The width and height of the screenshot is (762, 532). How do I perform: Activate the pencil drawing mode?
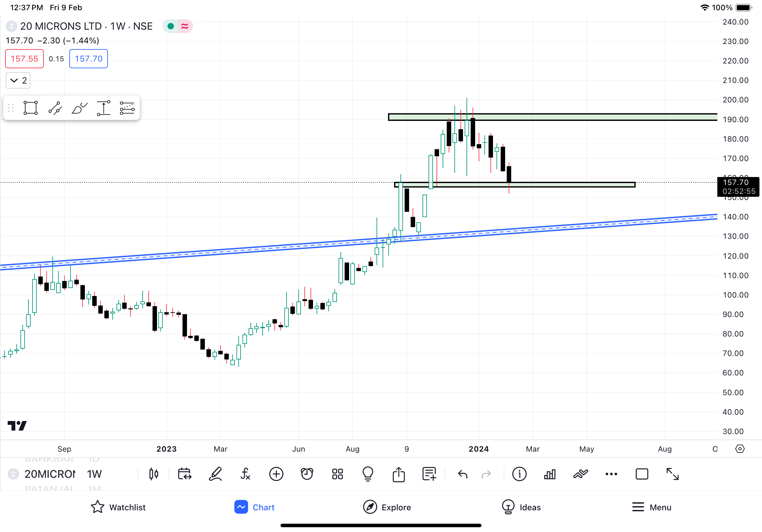click(x=215, y=474)
